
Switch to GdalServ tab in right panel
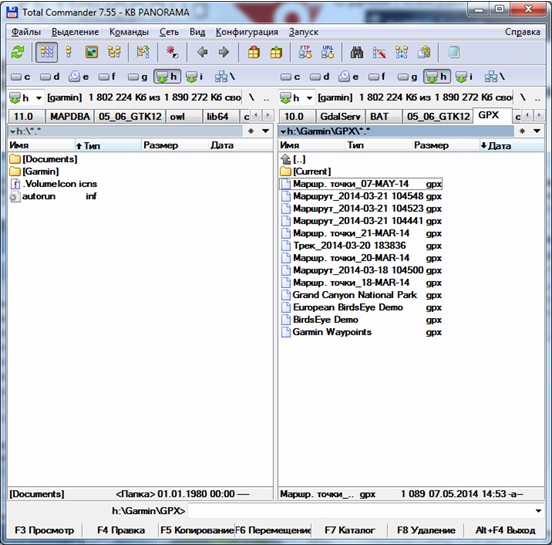(x=340, y=117)
